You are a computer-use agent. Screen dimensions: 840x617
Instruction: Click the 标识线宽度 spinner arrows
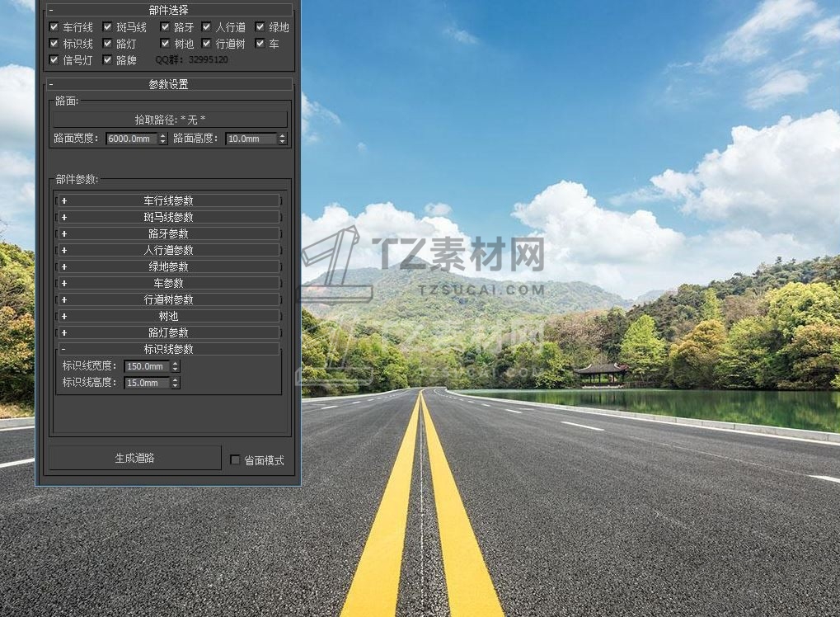tap(176, 366)
